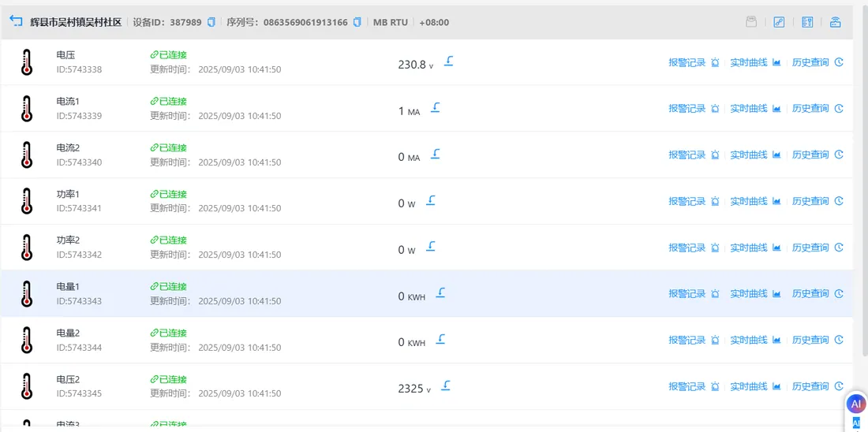Click the gray SIM card icon in header
Viewport: 868px width, 432px height.
pos(750,22)
